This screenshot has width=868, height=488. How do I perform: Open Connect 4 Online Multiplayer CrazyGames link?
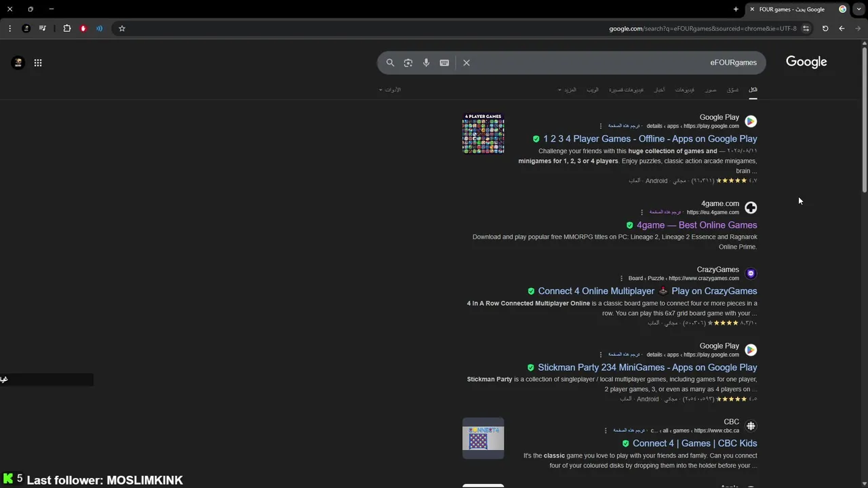click(x=647, y=291)
